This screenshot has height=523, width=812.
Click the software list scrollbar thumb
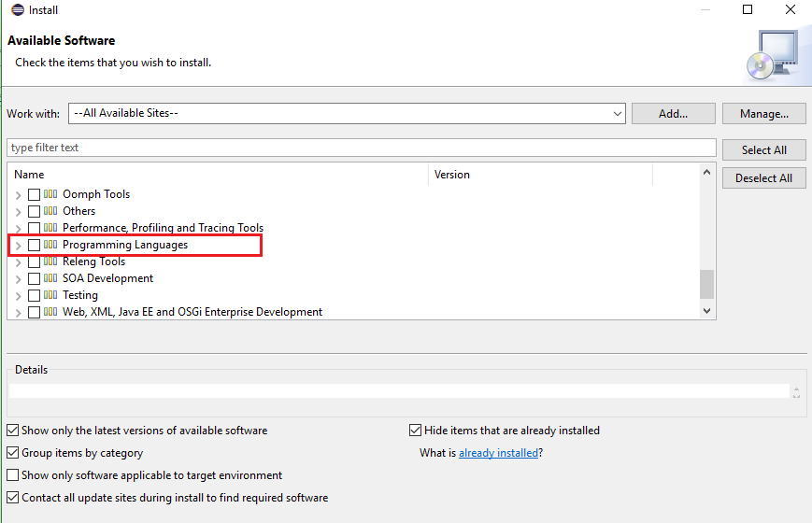point(706,284)
